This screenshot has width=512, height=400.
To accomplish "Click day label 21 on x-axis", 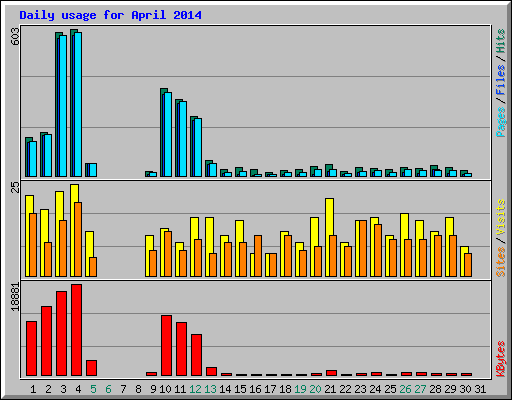I will point(330,389).
